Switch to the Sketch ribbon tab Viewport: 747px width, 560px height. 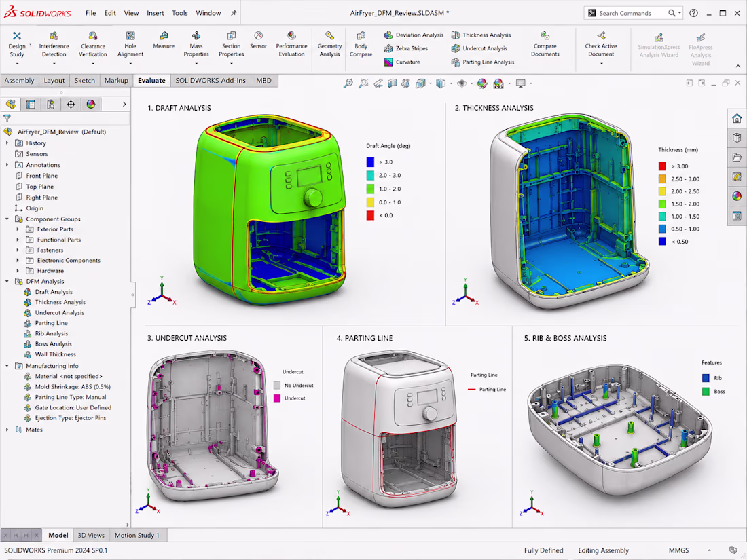84,81
